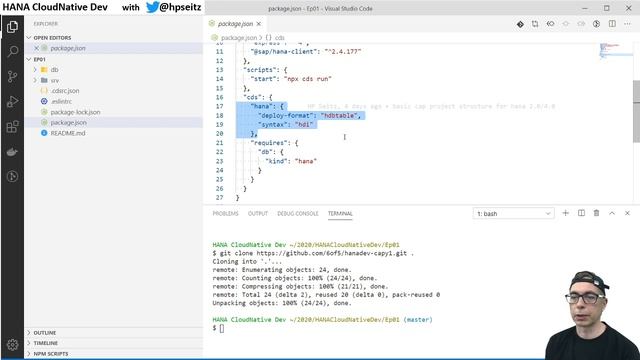
Task: Open the Source Control view
Action: [12, 76]
